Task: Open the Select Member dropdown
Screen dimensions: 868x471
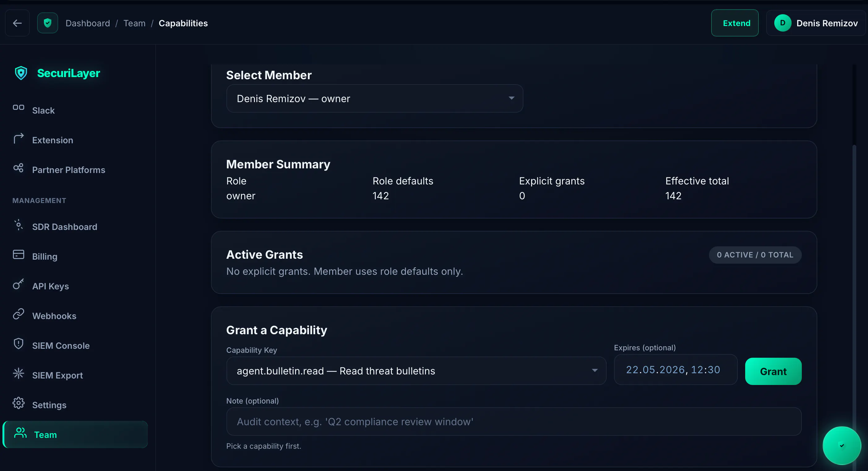Action: tap(375, 98)
